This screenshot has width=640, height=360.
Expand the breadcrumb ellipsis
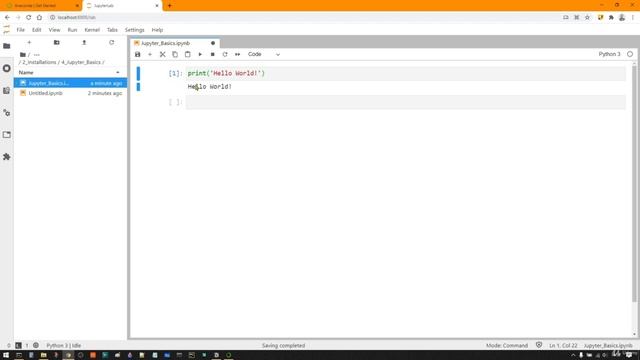click(x=37, y=55)
